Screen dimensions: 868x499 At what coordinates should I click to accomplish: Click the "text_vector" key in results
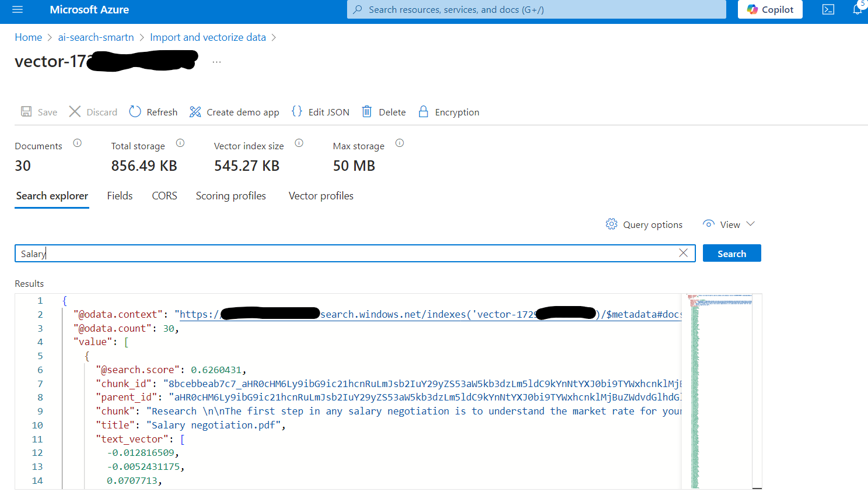[x=132, y=439]
